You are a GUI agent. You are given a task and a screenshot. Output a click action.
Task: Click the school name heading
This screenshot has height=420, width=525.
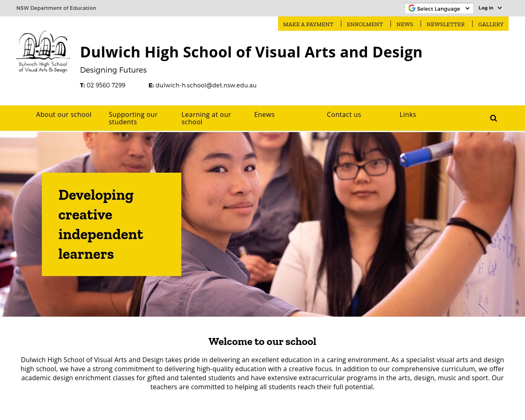tap(251, 52)
